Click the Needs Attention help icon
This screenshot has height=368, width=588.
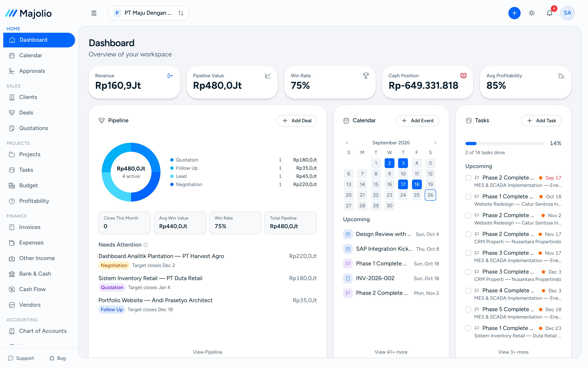click(x=146, y=245)
